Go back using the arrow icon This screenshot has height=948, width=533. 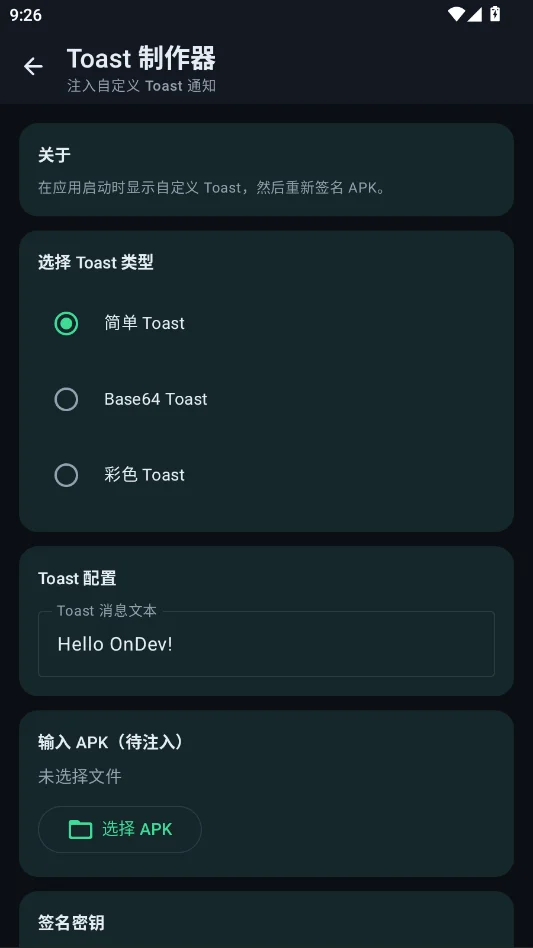click(33, 67)
